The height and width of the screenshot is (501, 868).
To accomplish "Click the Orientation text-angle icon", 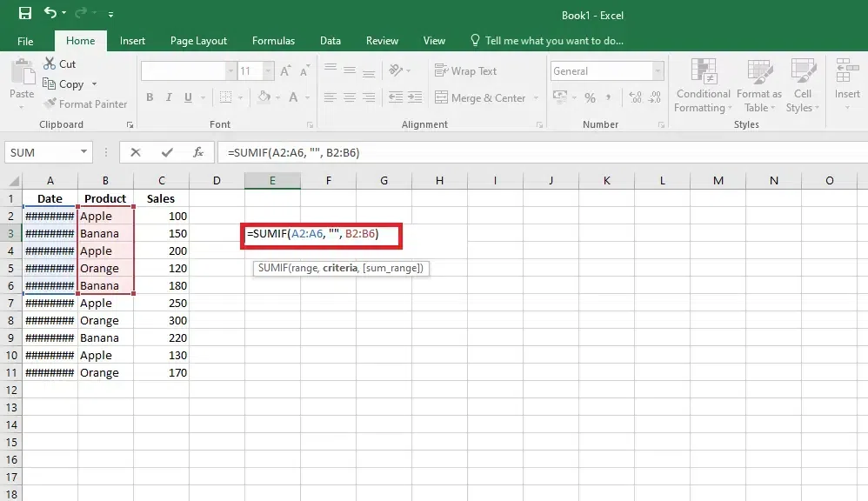I will 396,70.
